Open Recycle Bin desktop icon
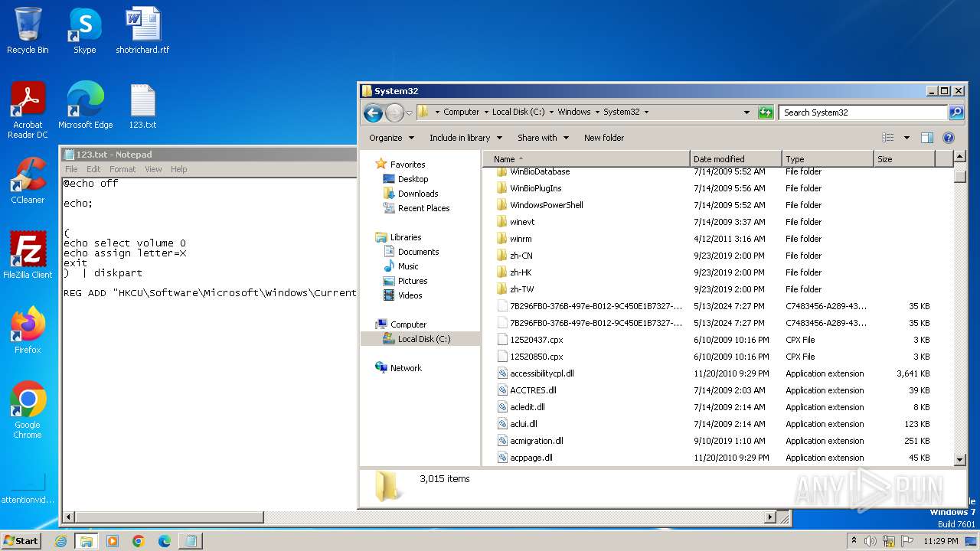The height and width of the screenshot is (551, 980). (x=28, y=31)
